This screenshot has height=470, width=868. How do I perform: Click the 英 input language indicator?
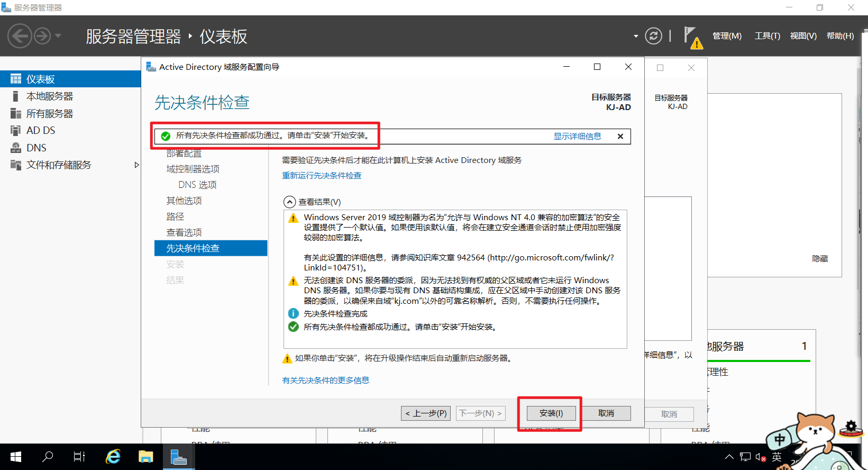(x=776, y=457)
